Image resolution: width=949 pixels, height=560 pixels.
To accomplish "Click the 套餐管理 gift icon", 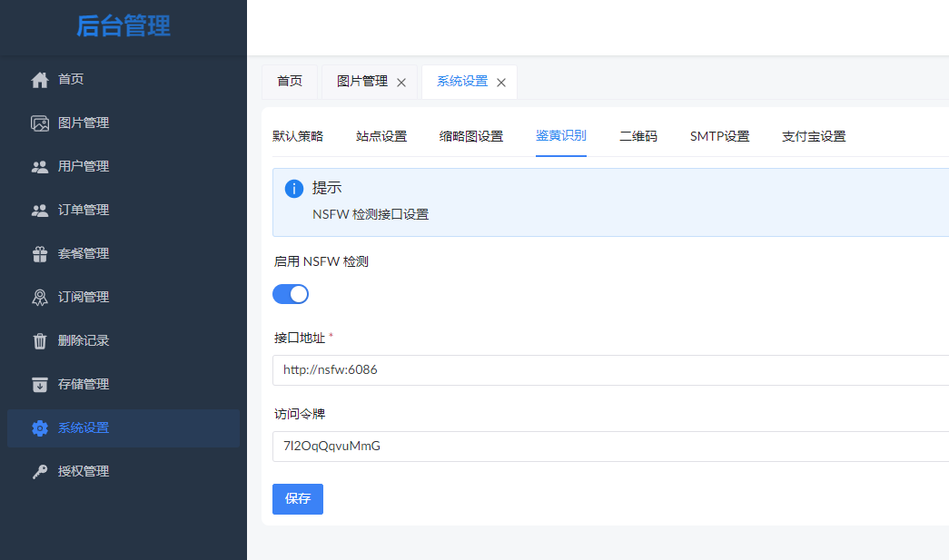I will coord(40,254).
